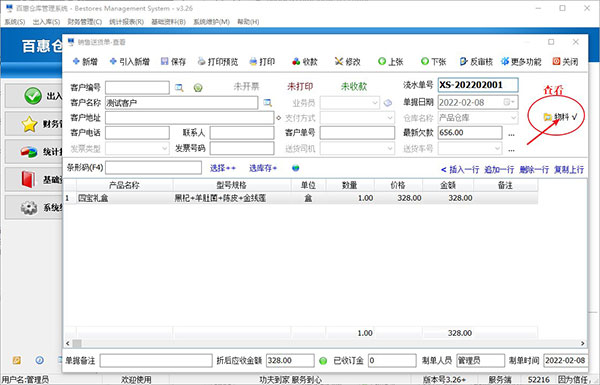This screenshot has width=600, height=385.
Task: Click the 修改 edit tool icon
Action: (339, 61)
